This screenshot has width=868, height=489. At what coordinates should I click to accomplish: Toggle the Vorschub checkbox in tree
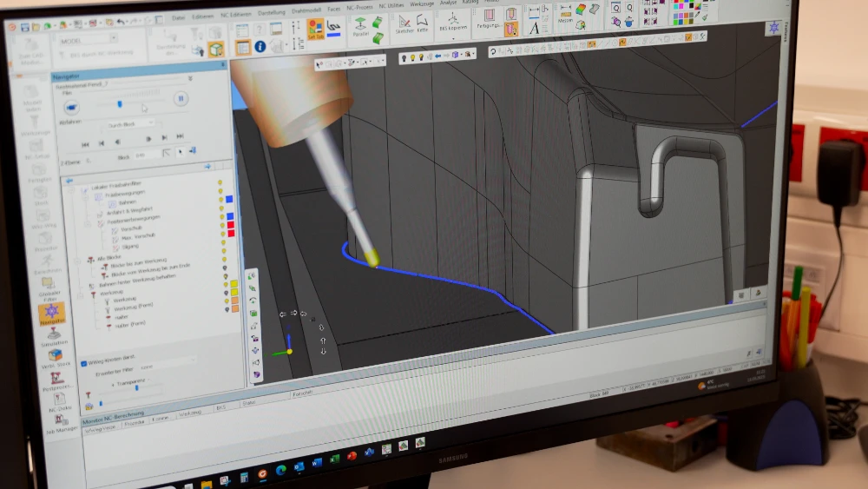click(x=115, y=229)
